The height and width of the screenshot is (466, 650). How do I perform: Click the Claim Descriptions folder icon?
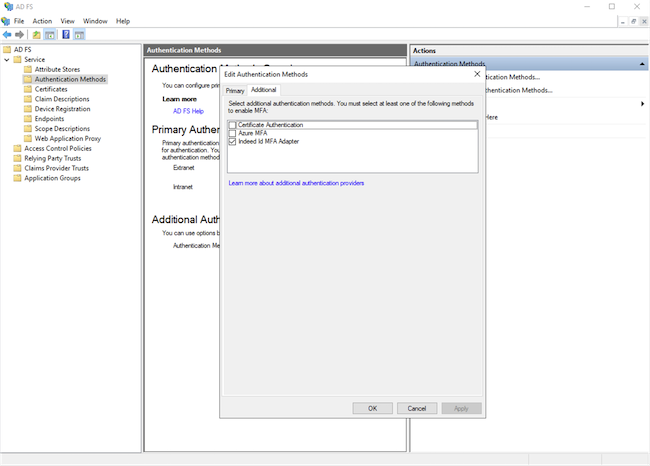coord(28,99)
